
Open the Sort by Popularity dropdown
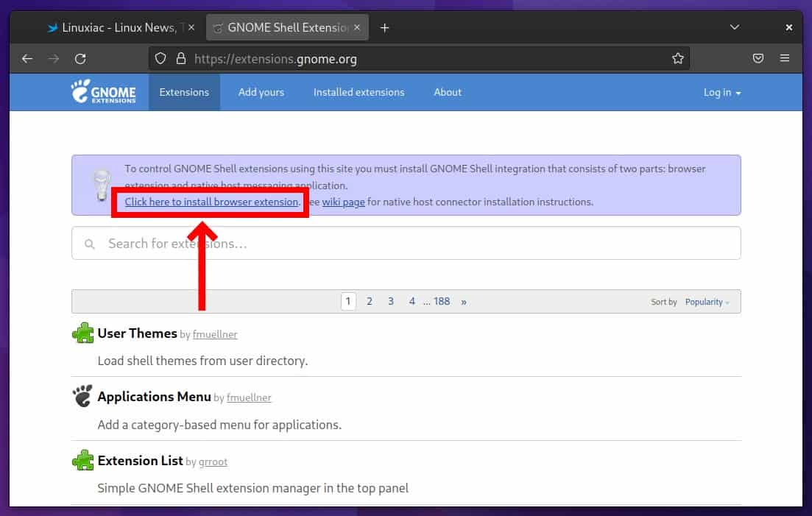pyautogui.click(x=704, y=302)
